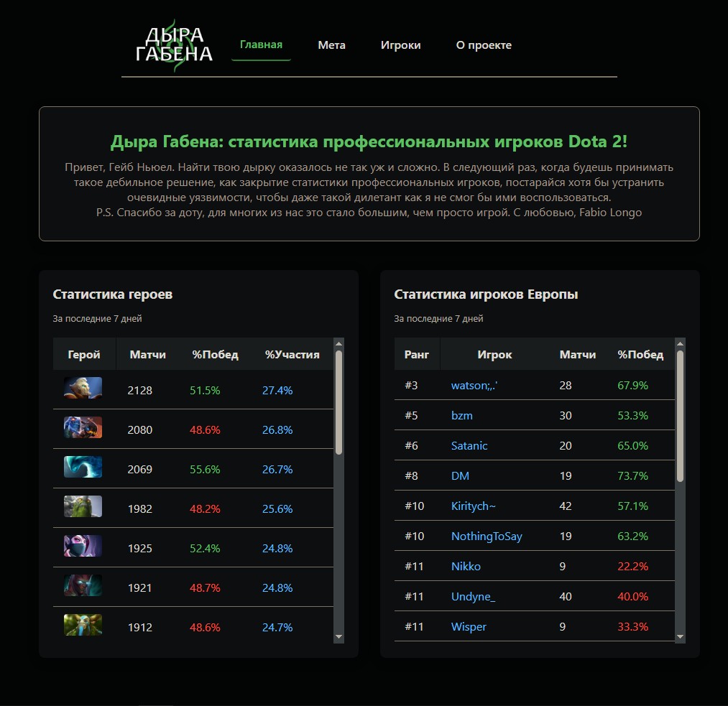The height and width of the screenshot is (706, 728).
Task: Click the Ранг column header
Action: [x=417, y=355]
